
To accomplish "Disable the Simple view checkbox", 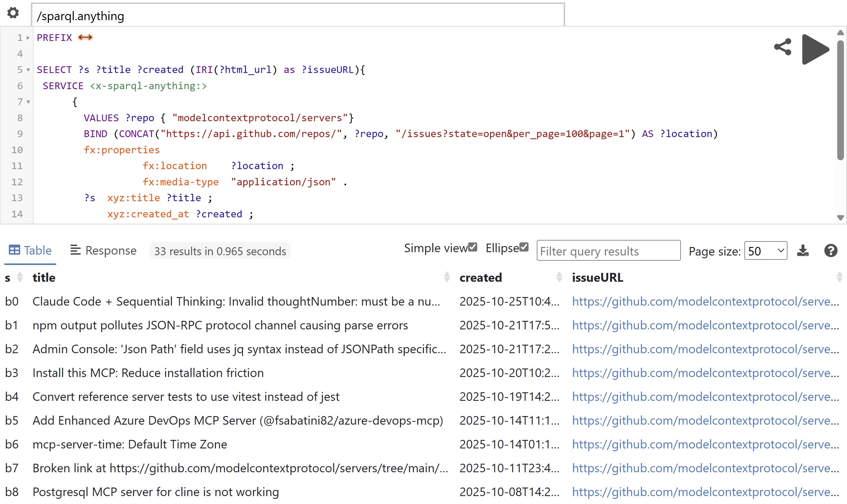I will coord(472,247).
